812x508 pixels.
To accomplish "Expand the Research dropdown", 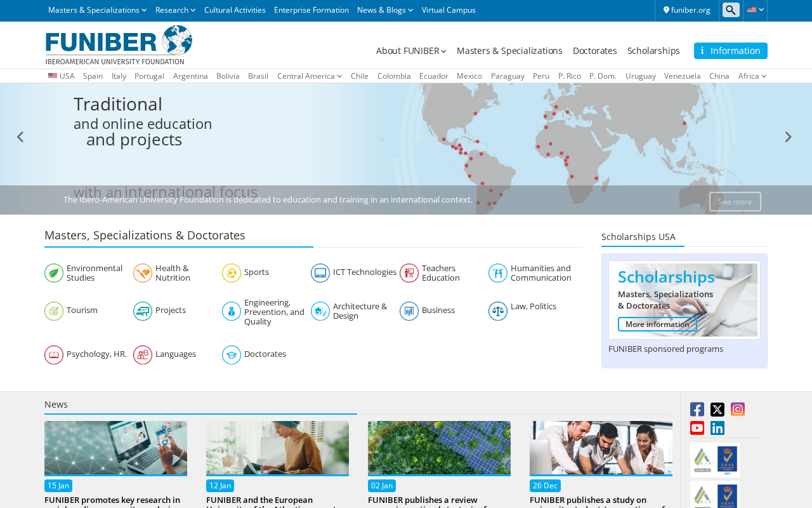I will click(175, 10).
